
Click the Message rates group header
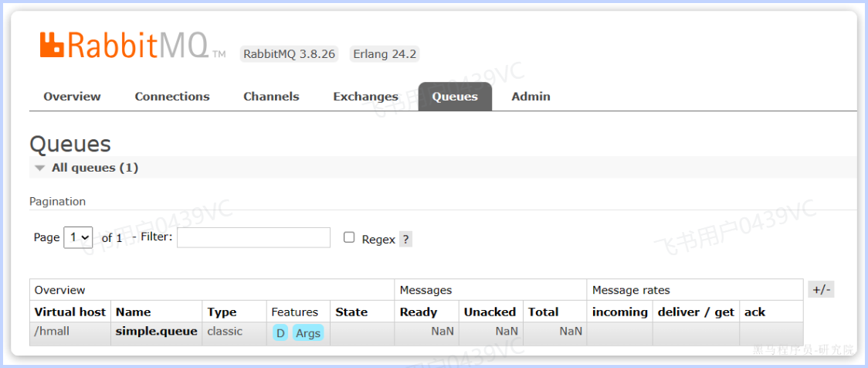coord(631,290)
